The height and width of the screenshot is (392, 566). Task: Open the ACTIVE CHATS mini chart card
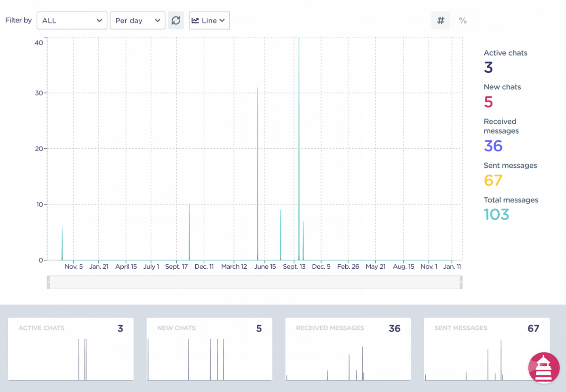click(x=71, y=349)
